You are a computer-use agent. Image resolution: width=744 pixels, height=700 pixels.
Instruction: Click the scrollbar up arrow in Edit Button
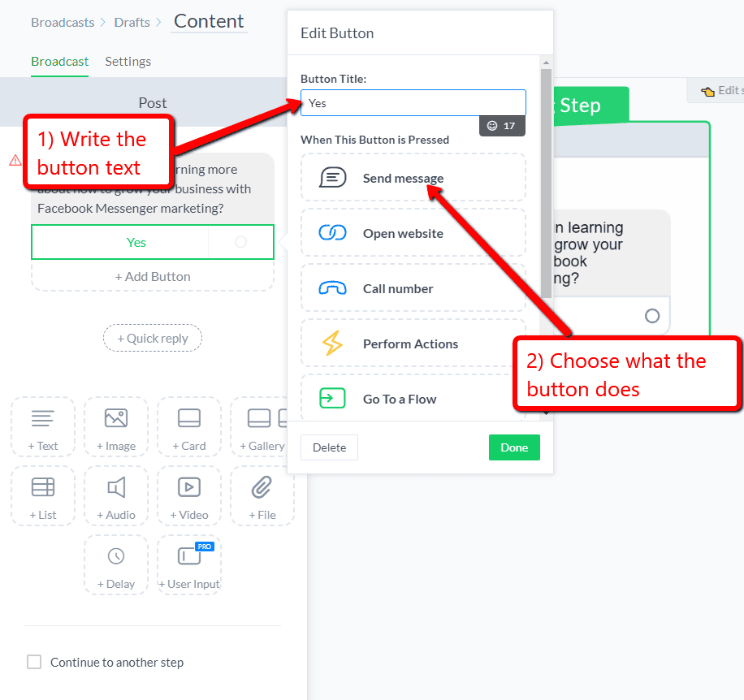546,63
